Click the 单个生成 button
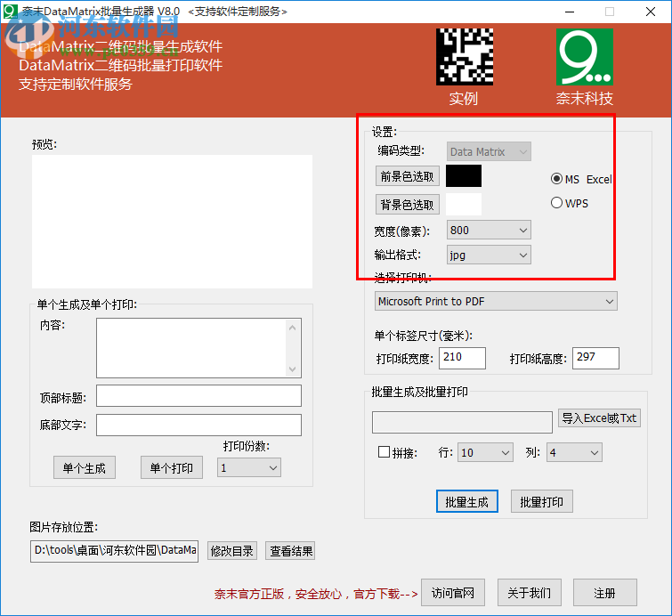The width and height of the screenshot is (672, 616). click(x=85, y=467)
